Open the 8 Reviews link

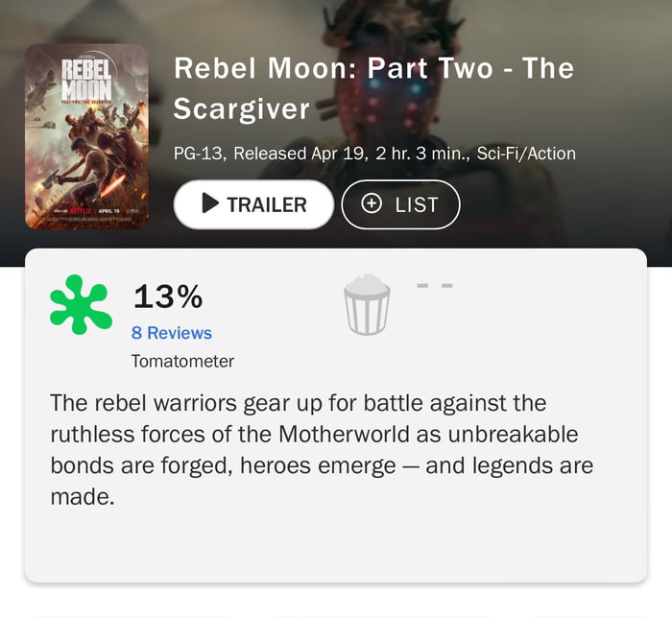click(x=171, y=333)
